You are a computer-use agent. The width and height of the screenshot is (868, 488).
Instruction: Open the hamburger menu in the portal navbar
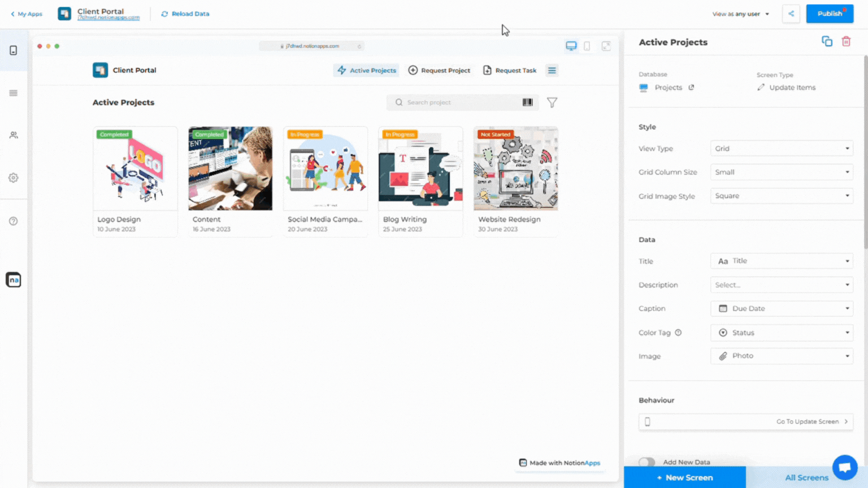point(552,71)
